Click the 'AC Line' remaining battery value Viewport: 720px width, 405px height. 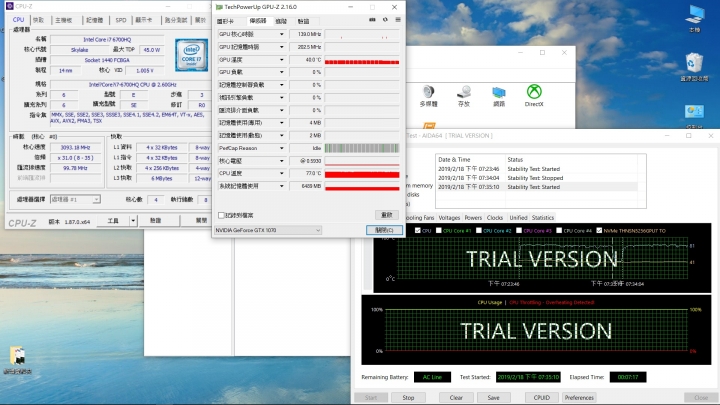pyautogui.click(x=432, y=377)
